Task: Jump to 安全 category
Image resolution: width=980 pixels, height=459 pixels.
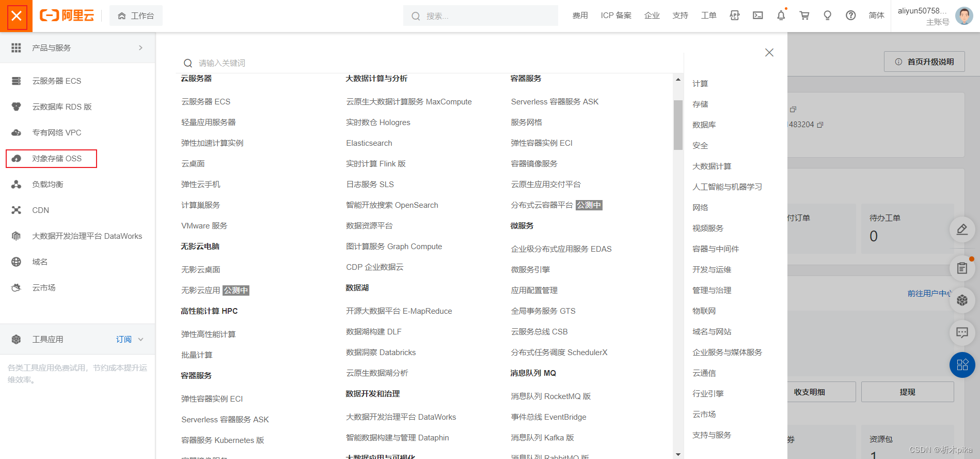Action: point(700,145)
